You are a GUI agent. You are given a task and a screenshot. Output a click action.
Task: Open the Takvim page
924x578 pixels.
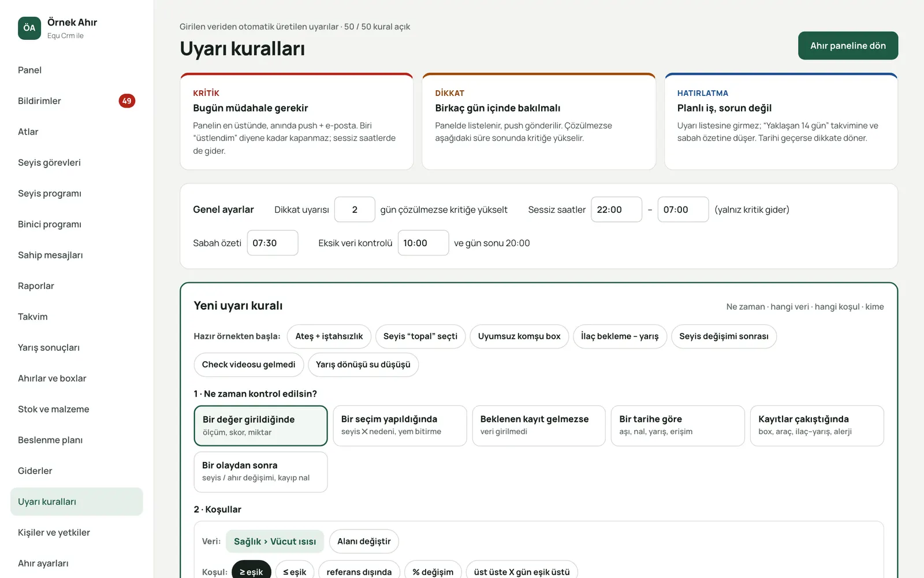click(x=76, y=317)
